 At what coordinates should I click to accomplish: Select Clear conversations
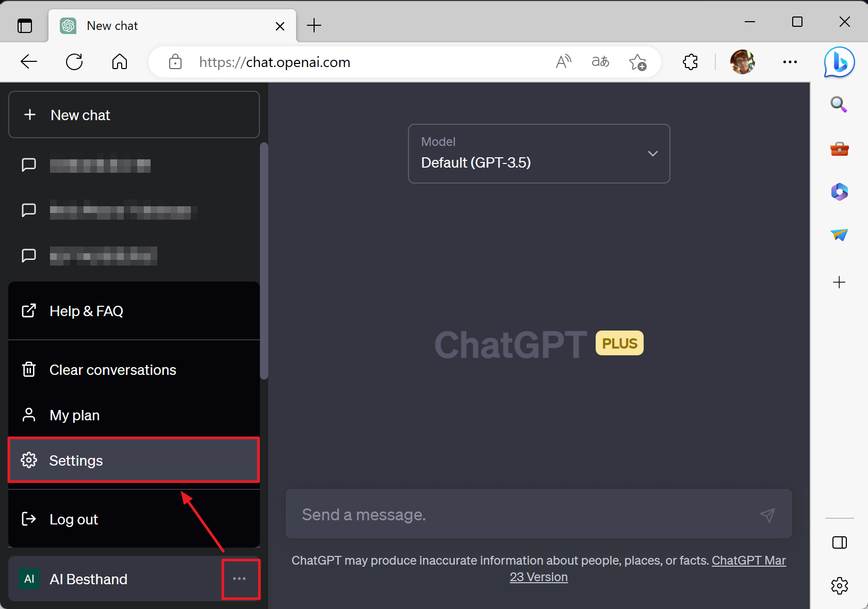(x=134, y=370)
